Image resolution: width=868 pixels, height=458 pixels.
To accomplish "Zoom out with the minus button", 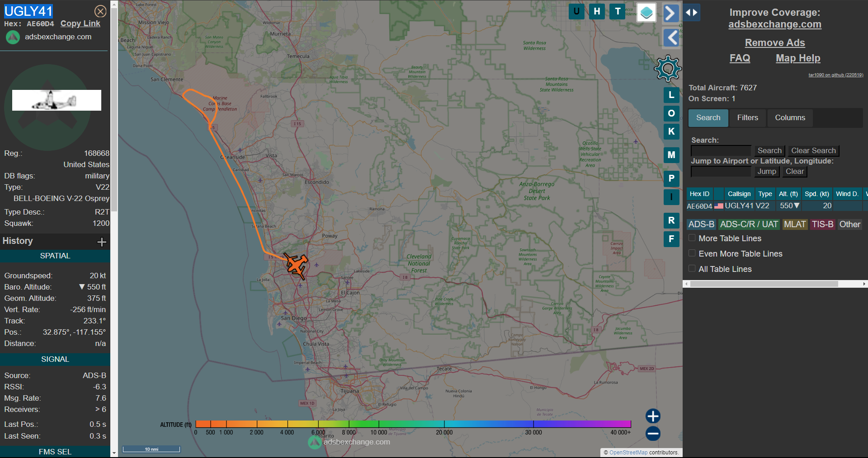I will pyautogui.click(x=653, y=434).
